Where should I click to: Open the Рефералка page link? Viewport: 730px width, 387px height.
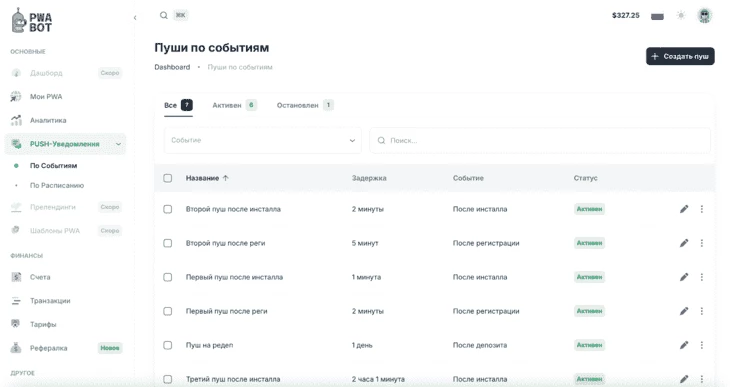coord(48,348)
